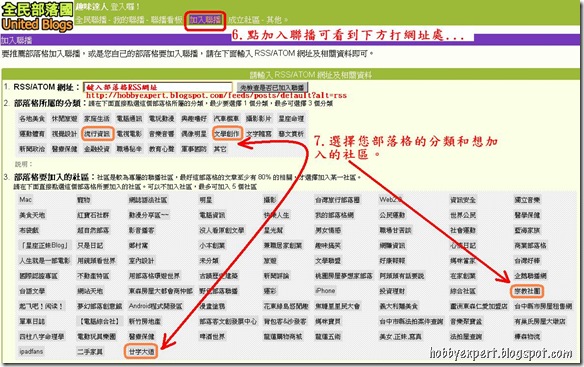The width and height of the screenshot is (584, 367).
Task: Join the ipadfans community
Action: (31, 351)
